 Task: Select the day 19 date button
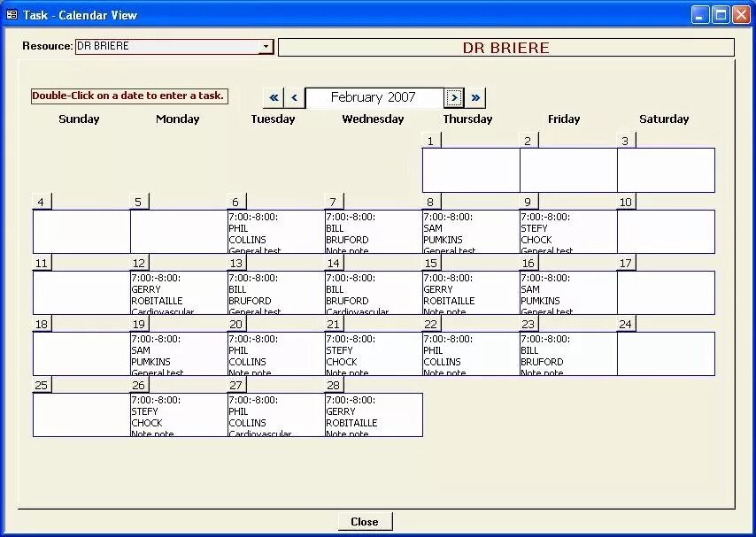pos(139,325)
